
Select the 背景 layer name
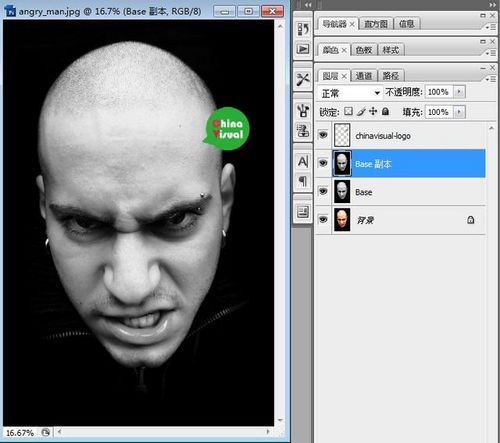(x=365, y=220)
